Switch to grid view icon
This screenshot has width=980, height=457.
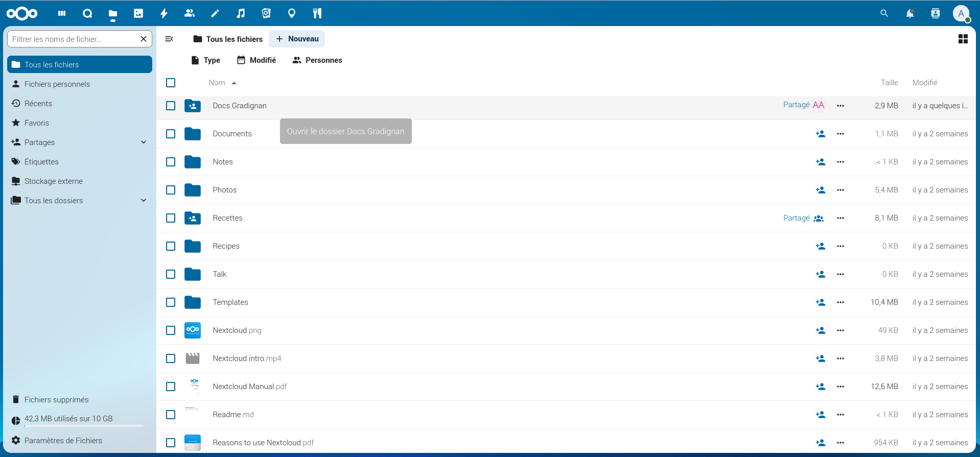963,39
